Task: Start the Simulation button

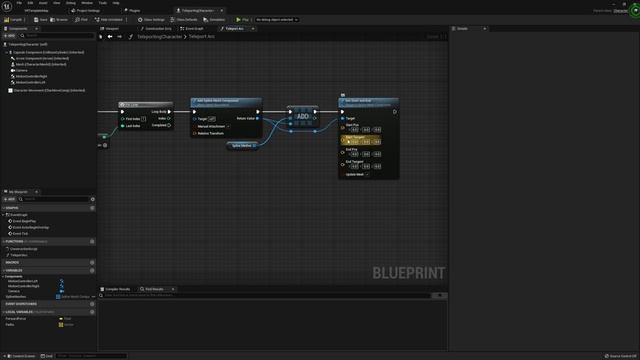Action: click(214, 20)
